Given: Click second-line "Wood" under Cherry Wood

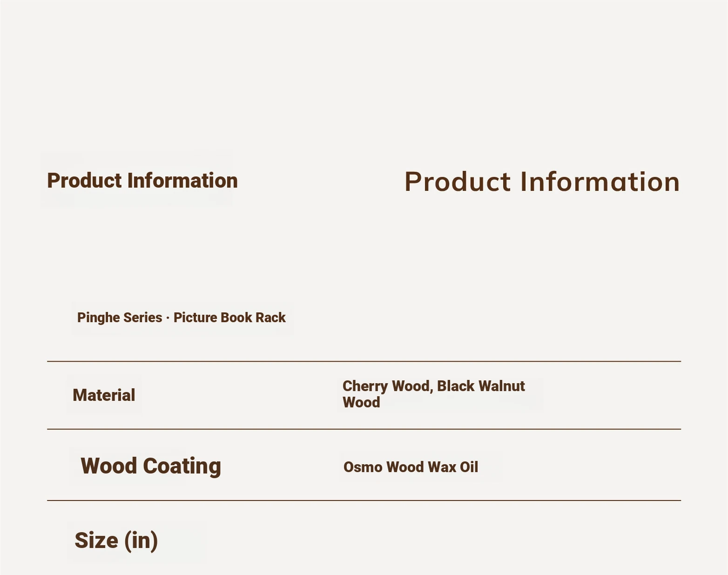Looking at the screenshot, I should pyautogui.click(x=361, y=402).
